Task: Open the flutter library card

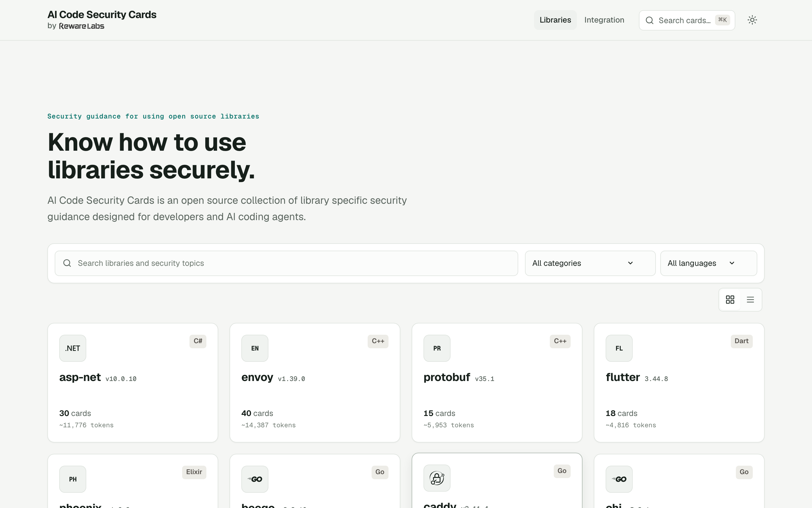Action: tap(679, 383)
